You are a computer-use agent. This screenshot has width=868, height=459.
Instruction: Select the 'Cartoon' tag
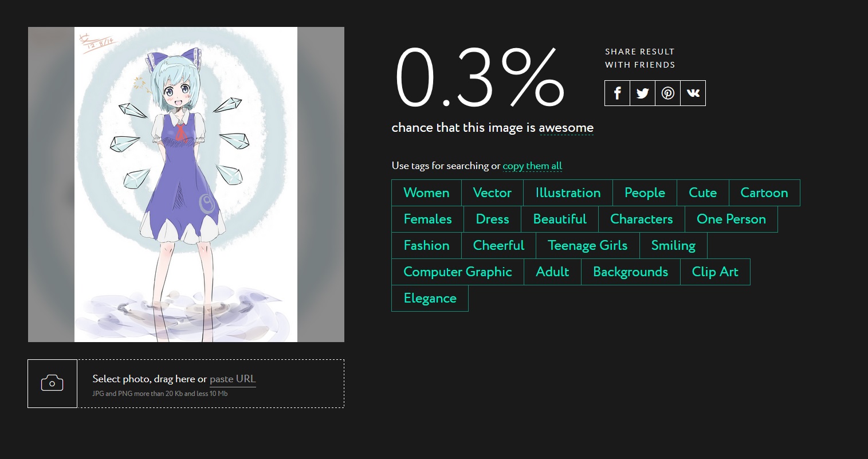tap(764, 193)
